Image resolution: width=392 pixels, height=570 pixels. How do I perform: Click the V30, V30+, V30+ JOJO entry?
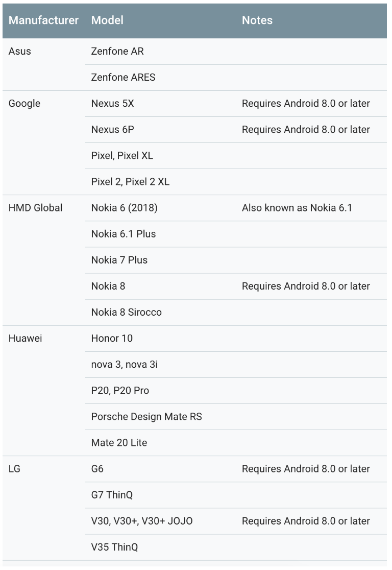pos(142,521)
